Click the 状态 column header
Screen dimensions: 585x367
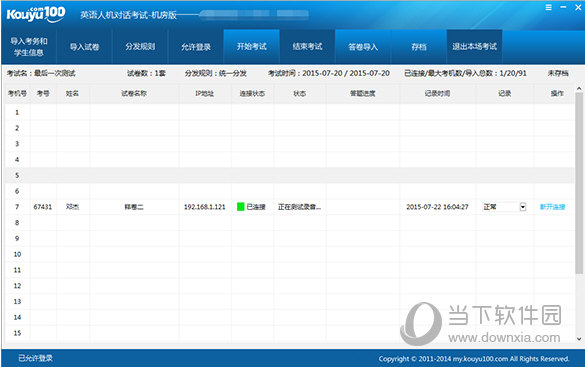pos(300,93)
